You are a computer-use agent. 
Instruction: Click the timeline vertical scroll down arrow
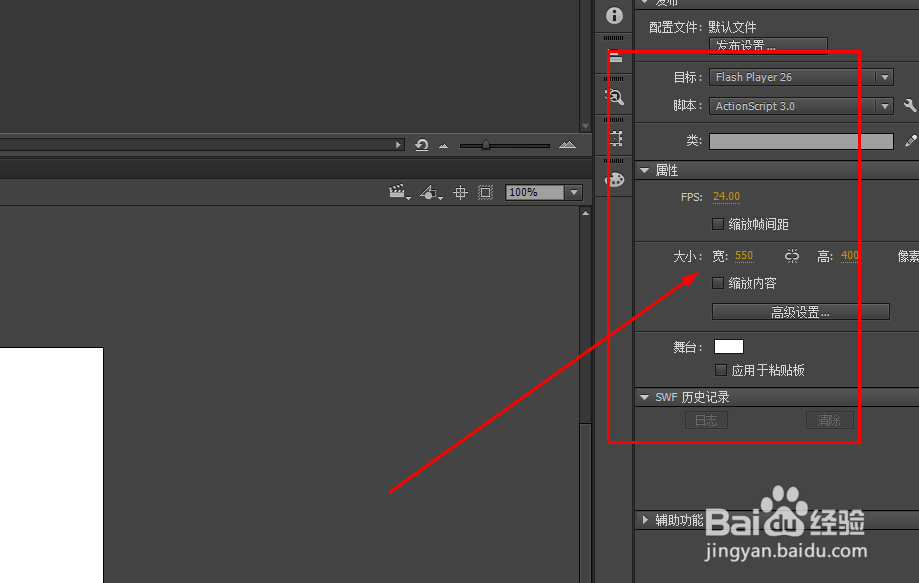coord(585,126)
